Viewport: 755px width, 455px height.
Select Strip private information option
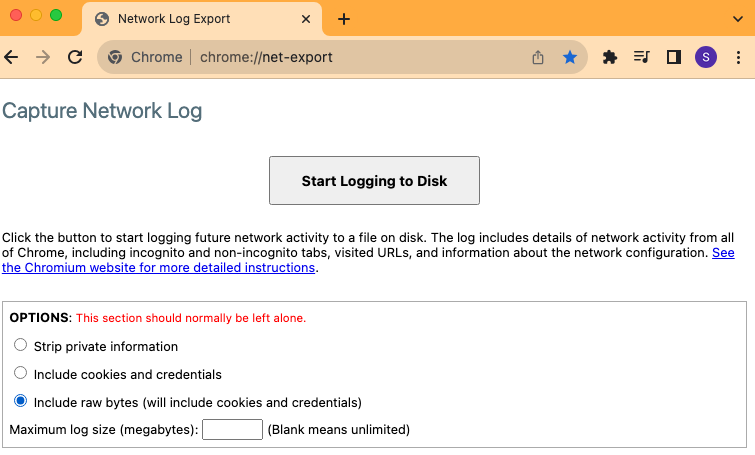coord(21,346)
